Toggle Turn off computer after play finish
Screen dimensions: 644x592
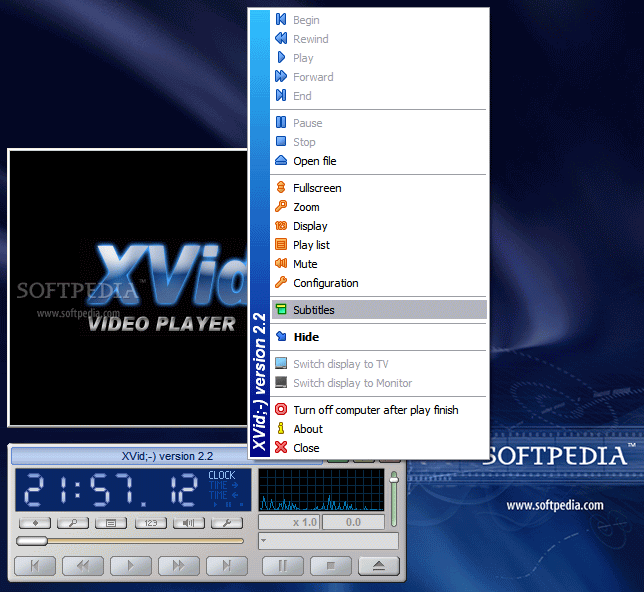click(x=378, y=410)
